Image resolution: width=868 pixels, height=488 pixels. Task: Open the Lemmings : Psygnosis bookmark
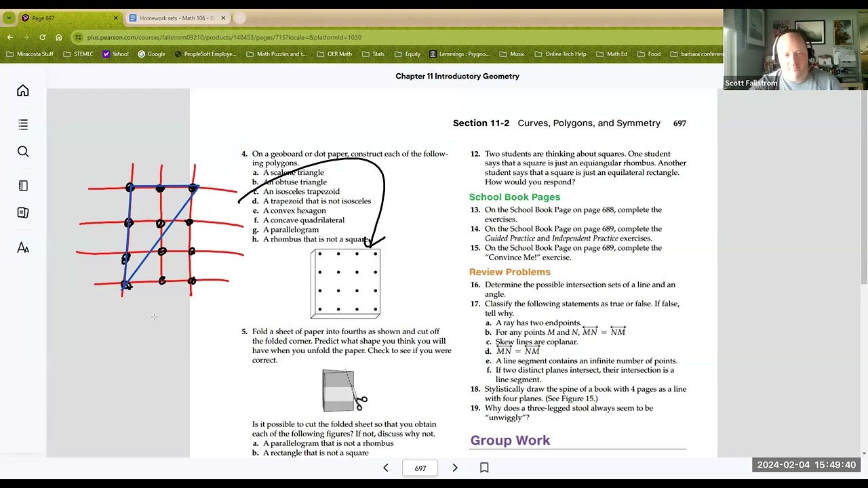(460, 54)
